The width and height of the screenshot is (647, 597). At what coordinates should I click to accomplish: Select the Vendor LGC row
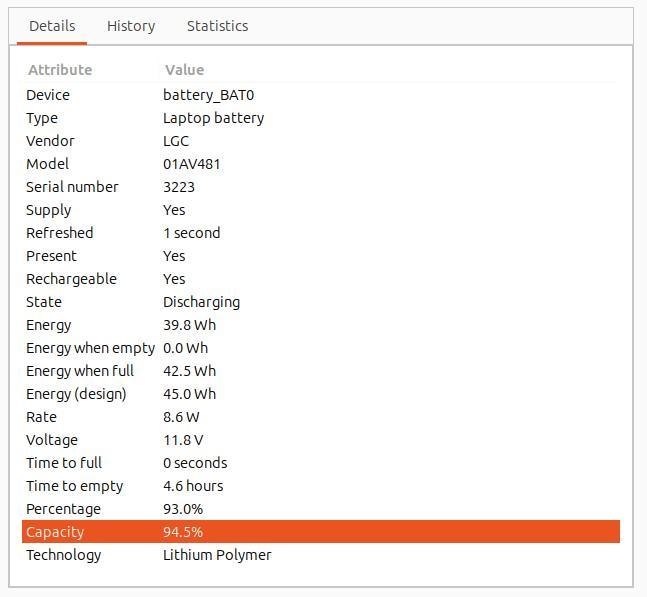pos(321,141)
